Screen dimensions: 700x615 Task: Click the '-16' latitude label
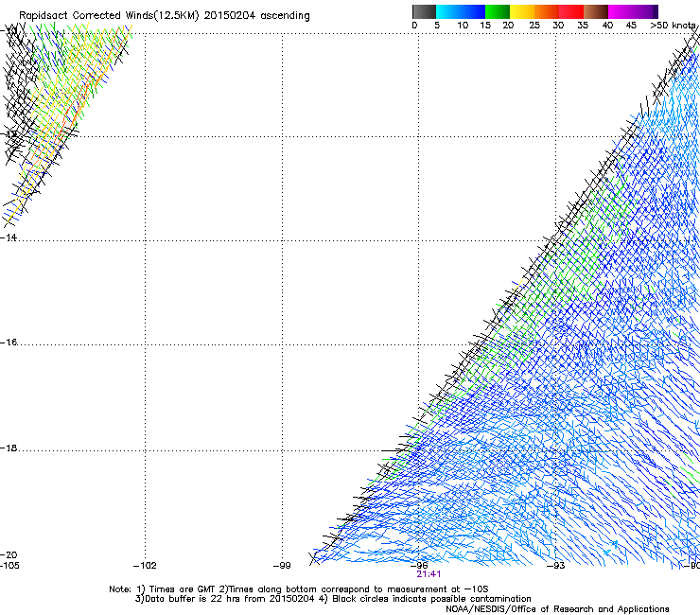(9, 343)
